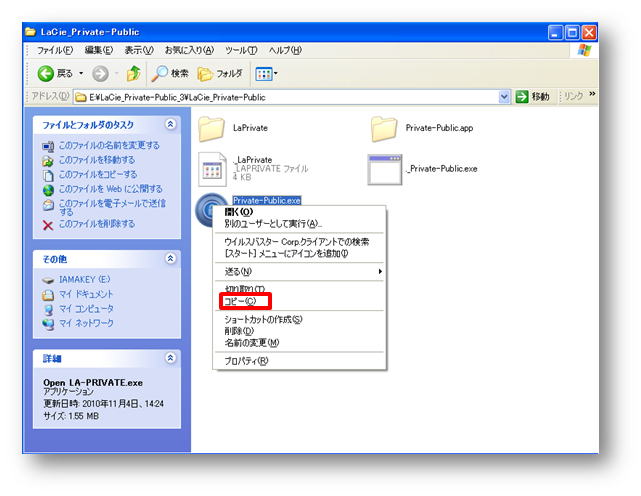The image size is (641, 496).
Task: Click the _Private-Public.exe file name
Action: pyautogui.click(x=442, y=168)
